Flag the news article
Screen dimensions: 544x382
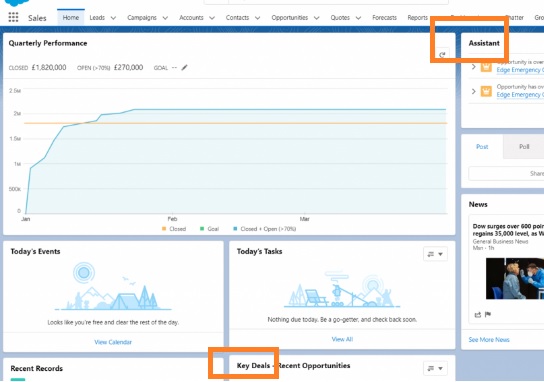(x=488, y=314)
